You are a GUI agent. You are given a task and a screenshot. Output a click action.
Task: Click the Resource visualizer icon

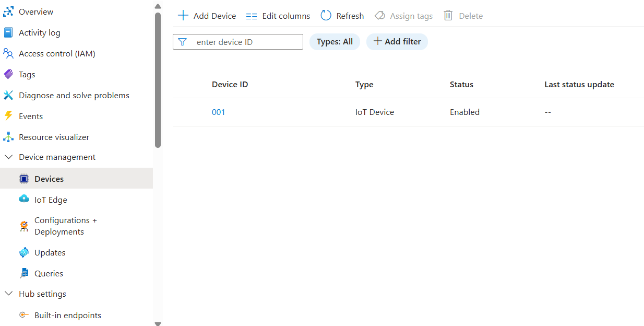[x=8, y=137]
